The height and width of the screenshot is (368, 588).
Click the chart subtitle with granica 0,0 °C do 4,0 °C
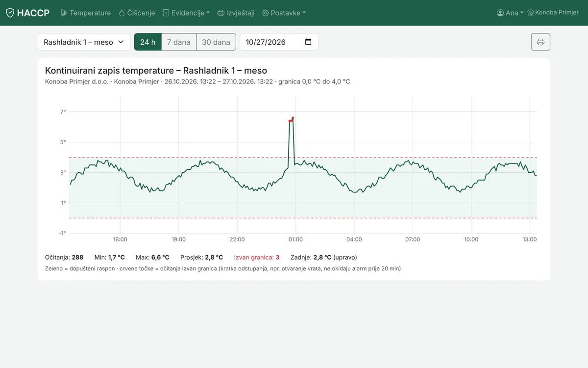[x=197, y=81]
